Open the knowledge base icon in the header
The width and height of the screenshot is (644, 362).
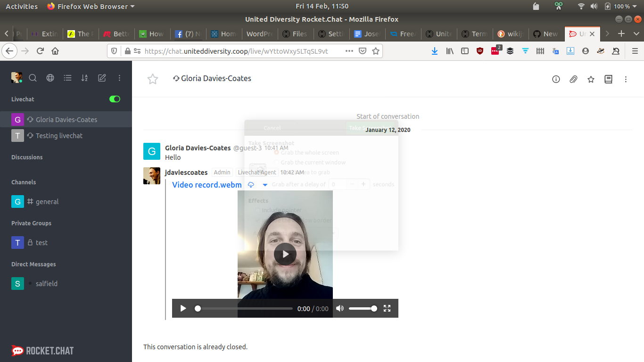coord(608,79)
